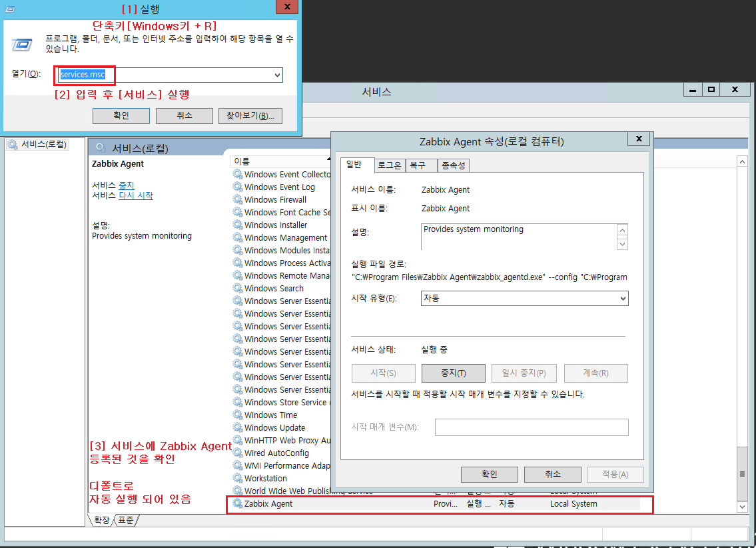Click 취소 button in Run dialog
The width and height of the screenshot is (756, 548).
click(185, 116)
